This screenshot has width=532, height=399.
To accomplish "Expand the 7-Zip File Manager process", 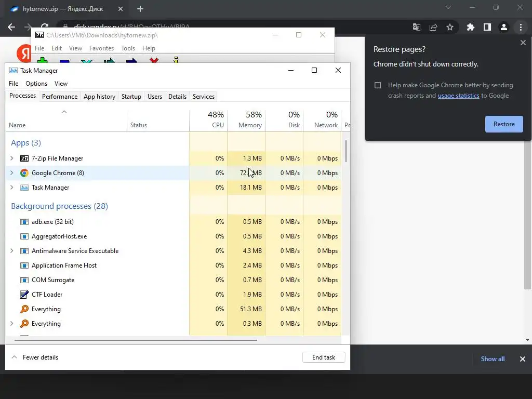I will point(12,158).
